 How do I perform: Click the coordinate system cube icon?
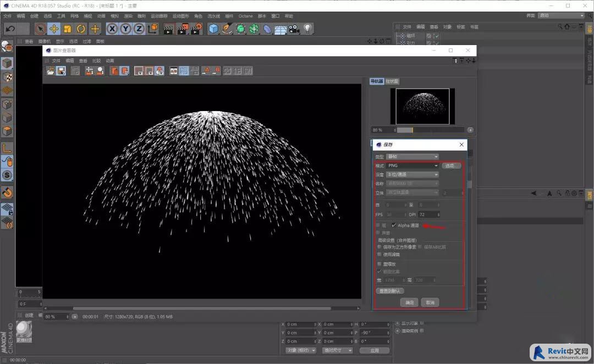click(x=153, y=29)
